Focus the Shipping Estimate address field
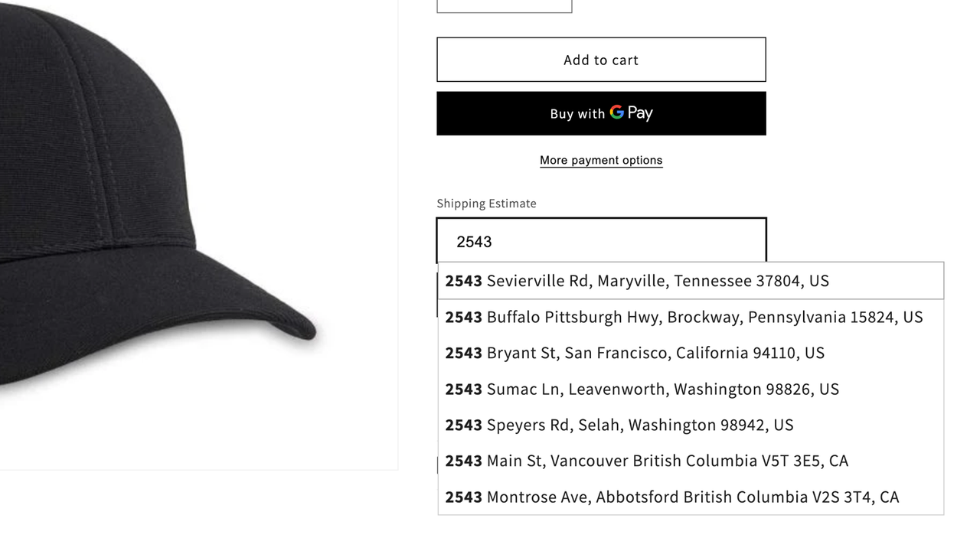 coord(601,241)
